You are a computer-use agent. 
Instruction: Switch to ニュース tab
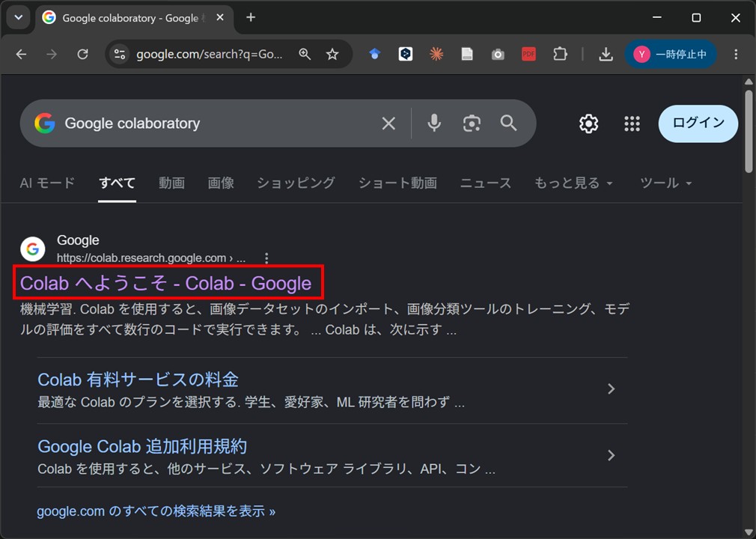pyautogui.click(x=486, y=183)
